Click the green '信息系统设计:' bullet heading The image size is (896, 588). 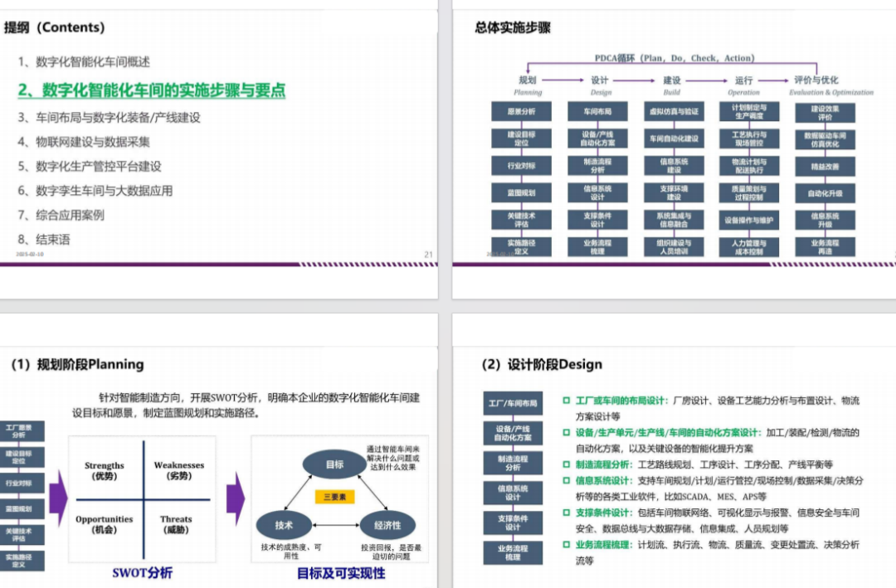click(x=604, y=480)
